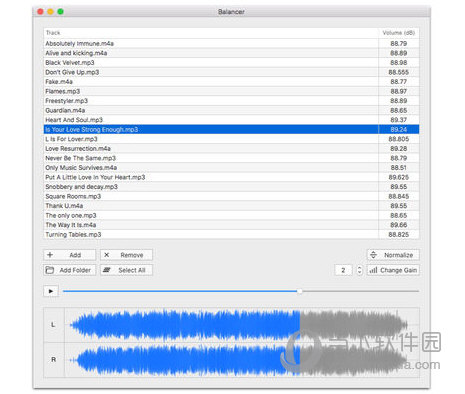Image resolution: width=465 pixels, height=394 pixels.
Task: Select track The Way It Is.m4a
Action: [x=231, y=225]
